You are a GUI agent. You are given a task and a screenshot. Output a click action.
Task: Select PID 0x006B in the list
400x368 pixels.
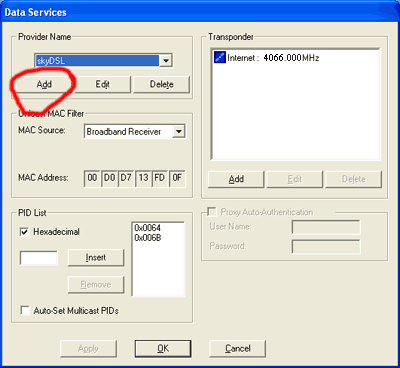[147, 238]
